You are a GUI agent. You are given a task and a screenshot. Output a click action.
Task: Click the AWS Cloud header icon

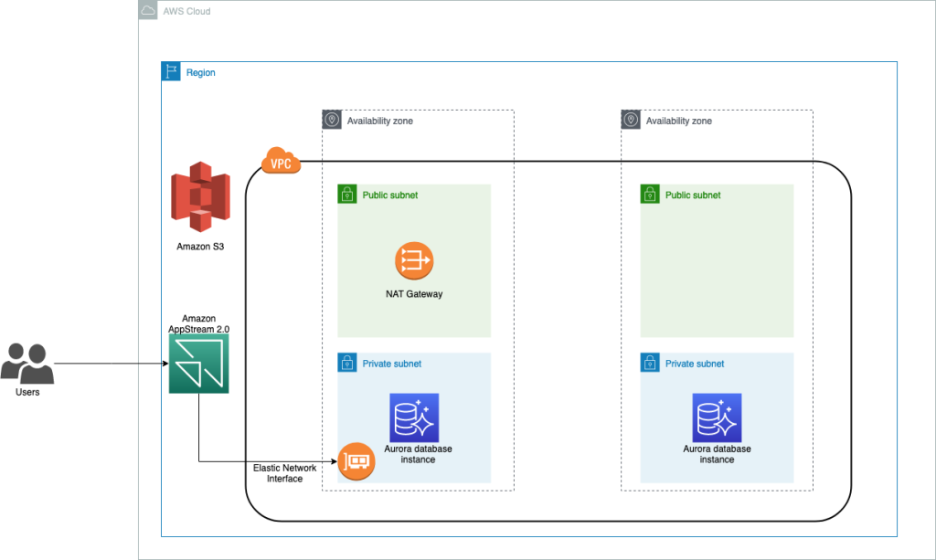pyautogui.click(x=147, y=10)
